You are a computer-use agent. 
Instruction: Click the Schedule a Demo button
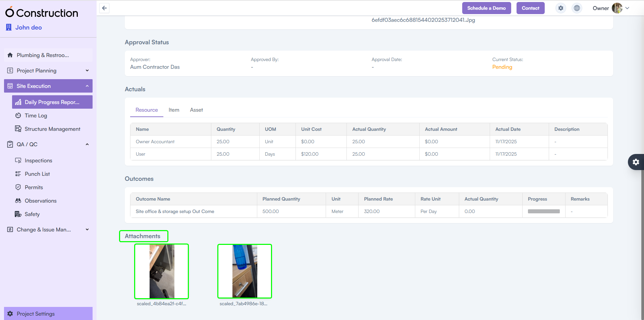pyautogui.click(x=486, y=8)
